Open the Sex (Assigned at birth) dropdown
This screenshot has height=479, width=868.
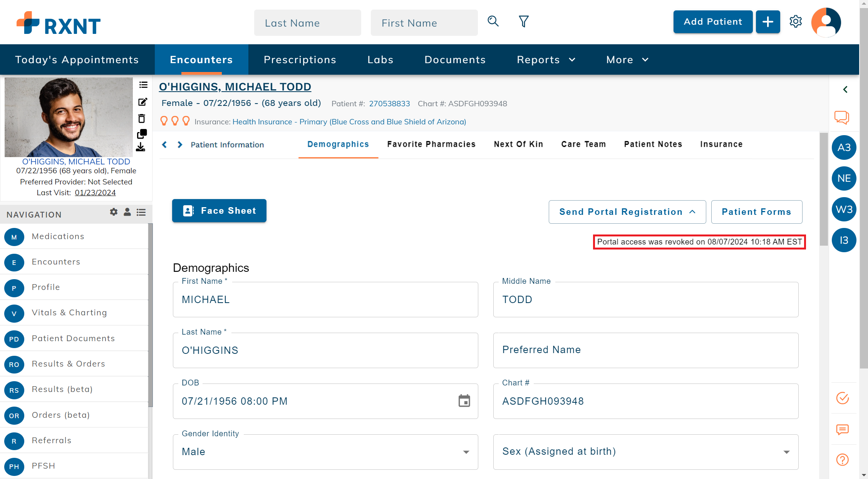coord(786,452)
